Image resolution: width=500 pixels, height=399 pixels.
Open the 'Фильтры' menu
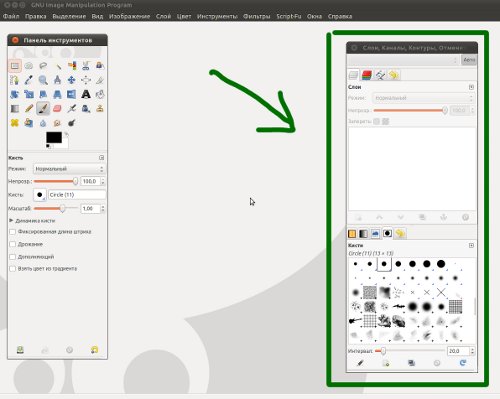pos(257,16)
